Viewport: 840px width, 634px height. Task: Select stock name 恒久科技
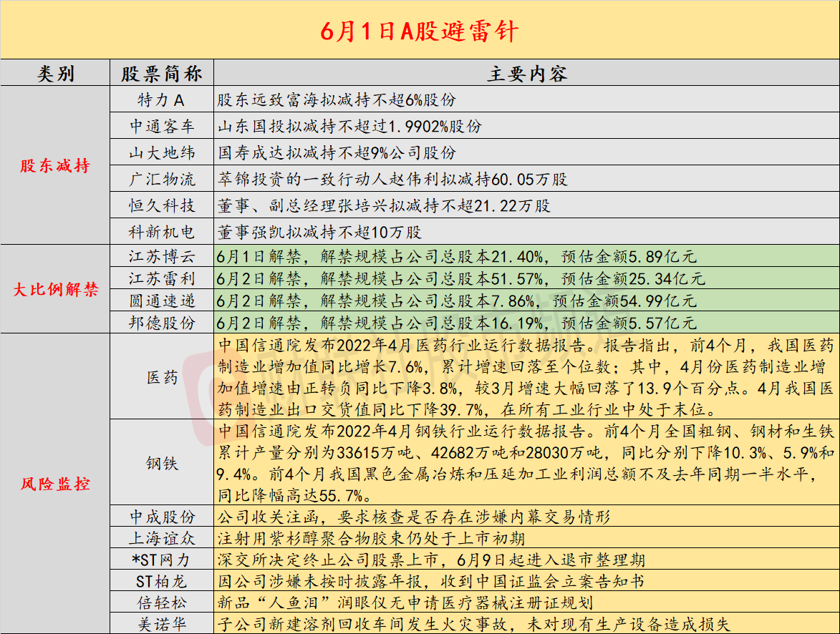point(162,205)
